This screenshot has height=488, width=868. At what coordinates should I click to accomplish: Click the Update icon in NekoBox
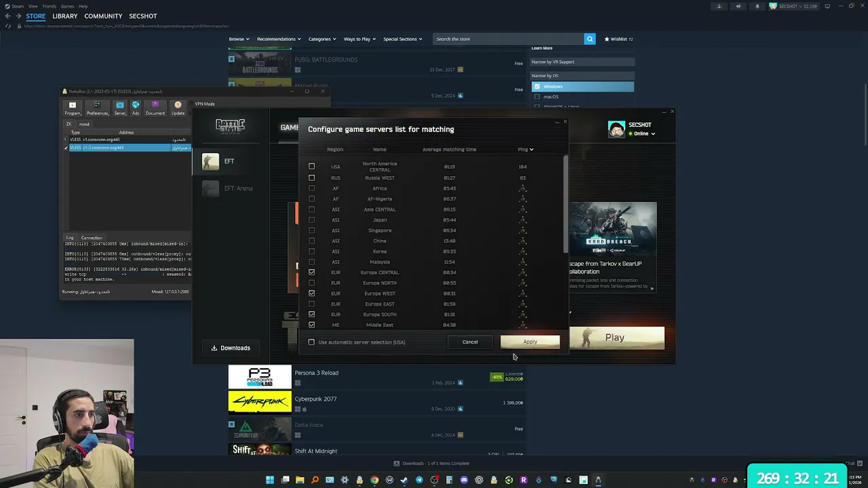[178, 108]
